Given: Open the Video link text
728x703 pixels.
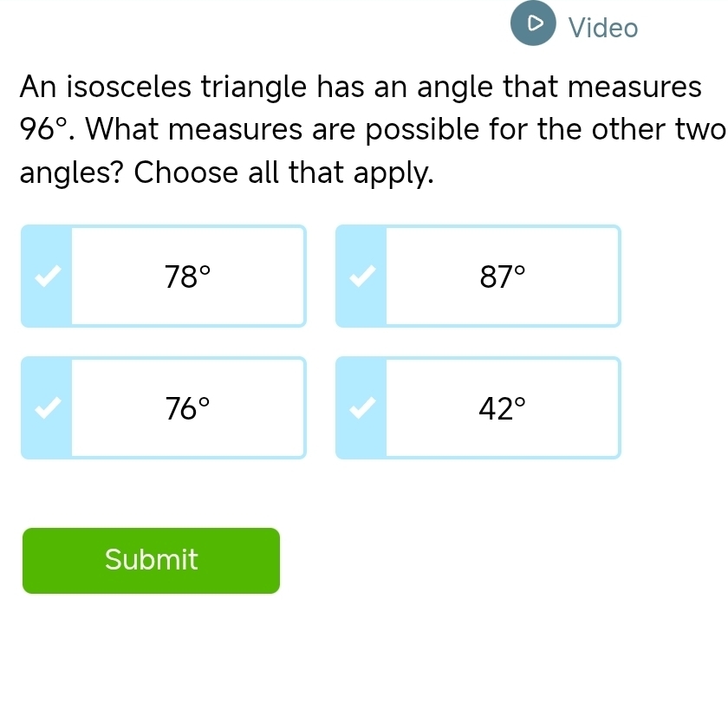Looking at the screenshot, I should (603, 29).
